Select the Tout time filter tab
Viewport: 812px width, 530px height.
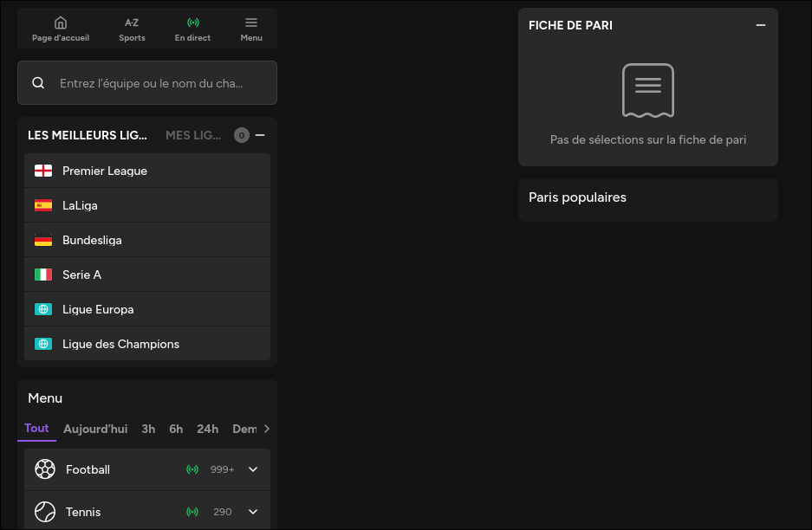tap(36, 429)
